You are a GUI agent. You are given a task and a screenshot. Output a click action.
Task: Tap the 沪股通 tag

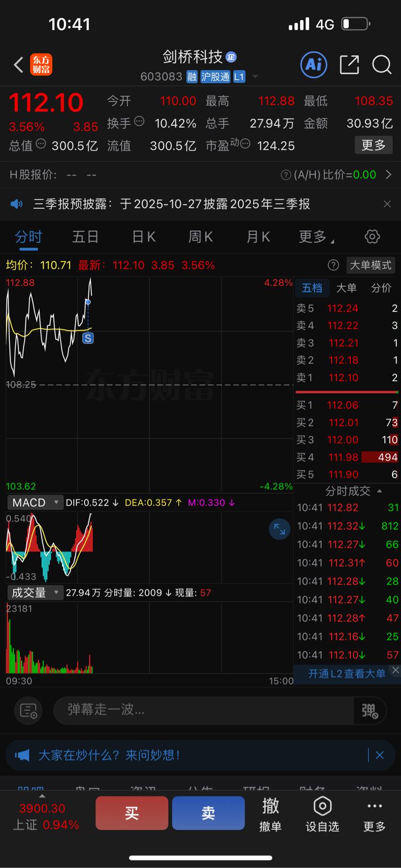click(215, 77)
